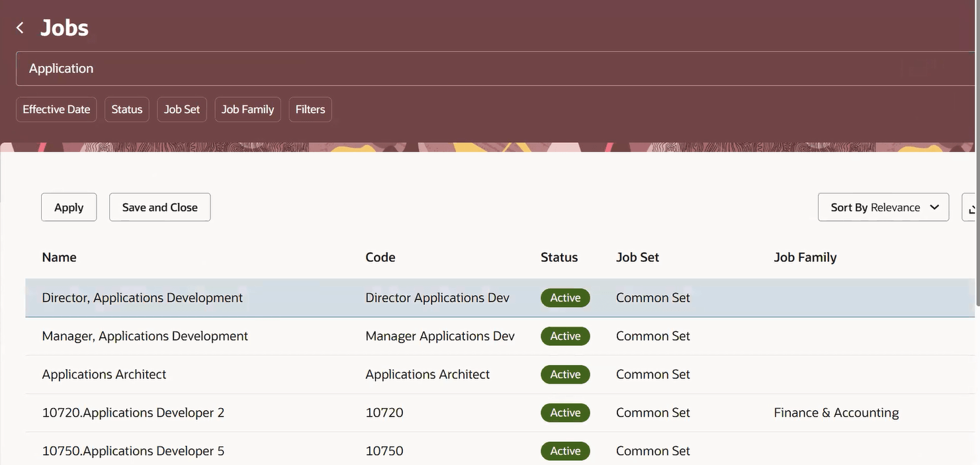Open the Effective Date filter

pos(56,108)
